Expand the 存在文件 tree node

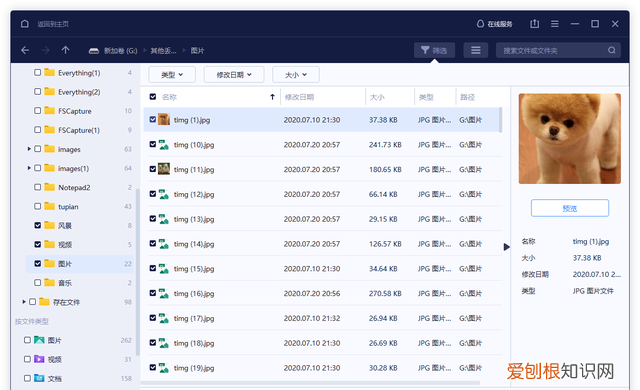24,302
